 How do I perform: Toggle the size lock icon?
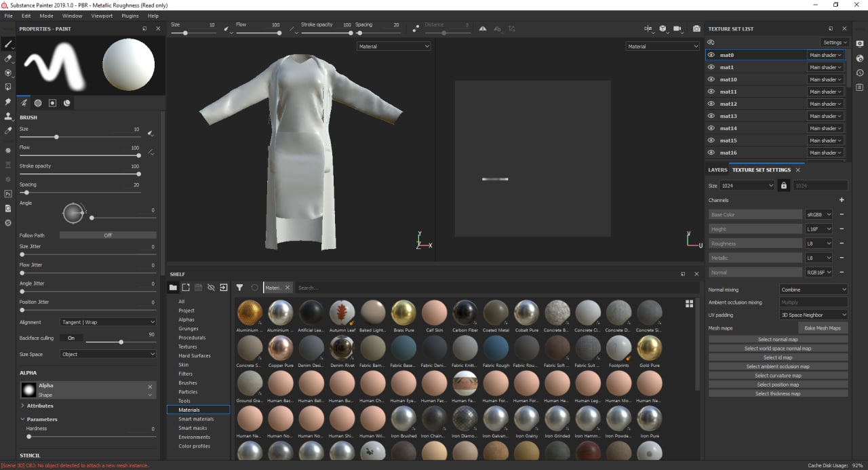point(784,185)
